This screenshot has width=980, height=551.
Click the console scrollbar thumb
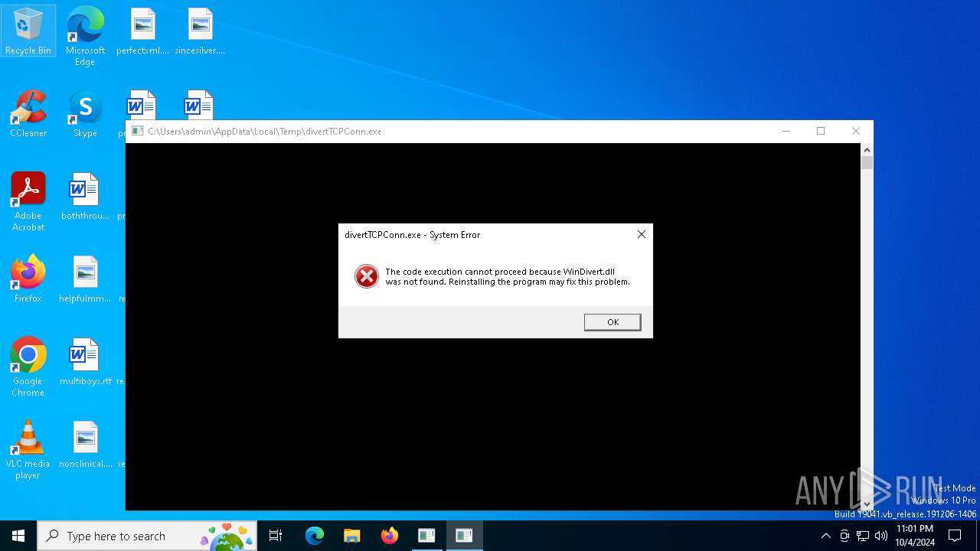coord(867,162)
